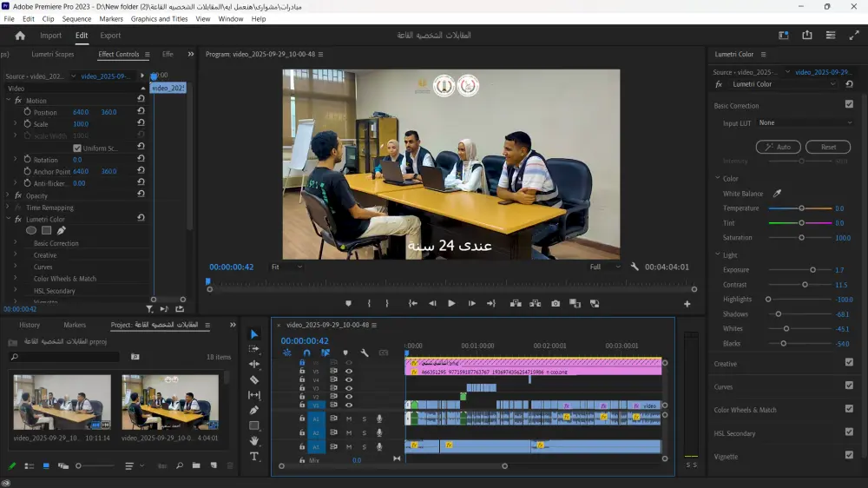
Task: Open the Fit zoom level dropdown
Action: point(286,267)
